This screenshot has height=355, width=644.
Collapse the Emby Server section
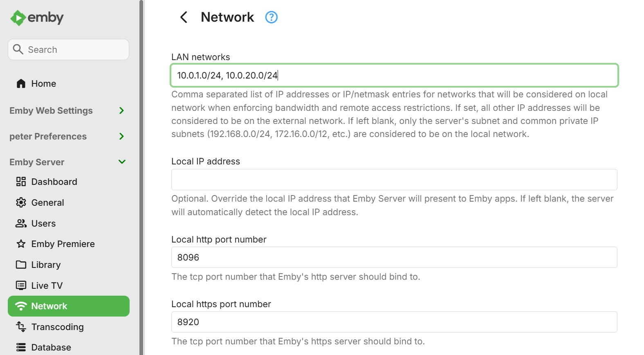pos(121,162)
